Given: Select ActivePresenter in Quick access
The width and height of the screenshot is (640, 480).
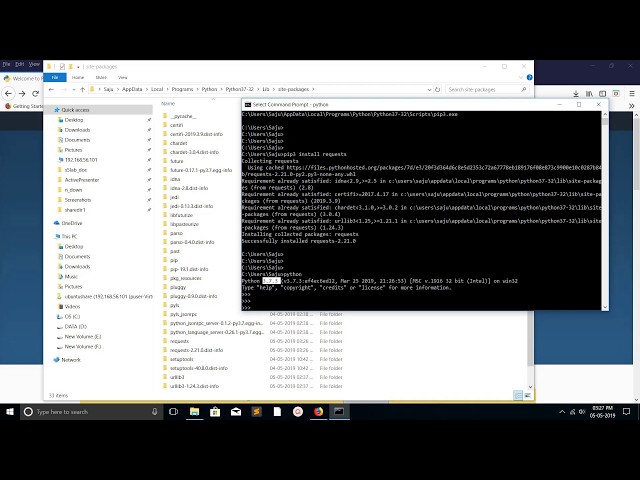Looking at the screenshot, I should (x=82, y=180).
